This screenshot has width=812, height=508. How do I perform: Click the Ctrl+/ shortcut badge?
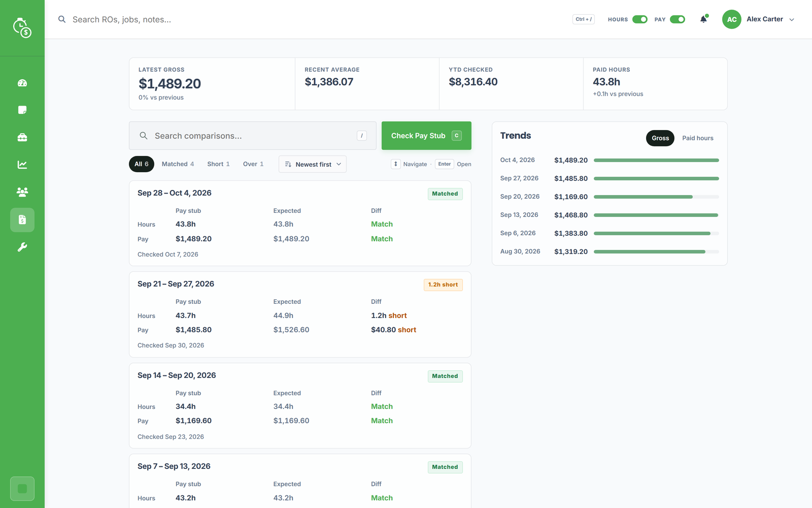(x=584, y=19)
